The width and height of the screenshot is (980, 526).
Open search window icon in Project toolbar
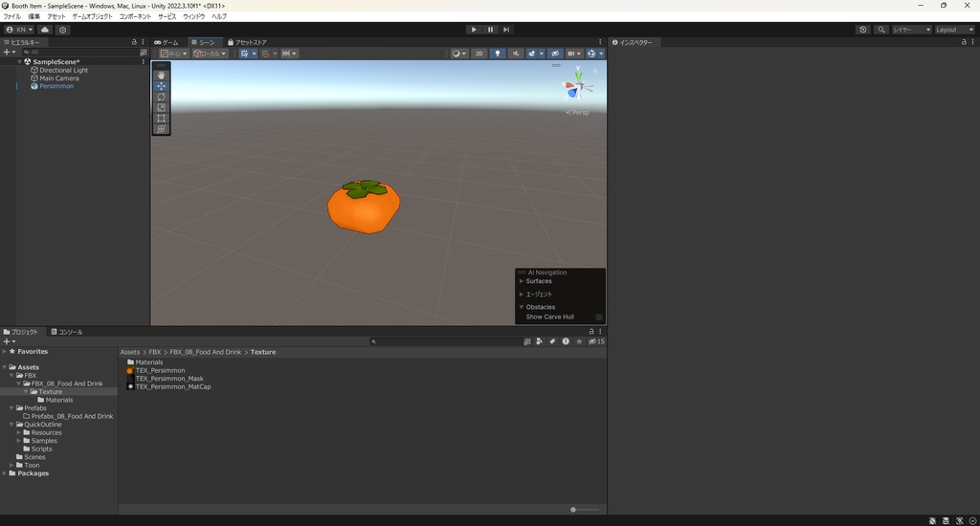(527, 341)
